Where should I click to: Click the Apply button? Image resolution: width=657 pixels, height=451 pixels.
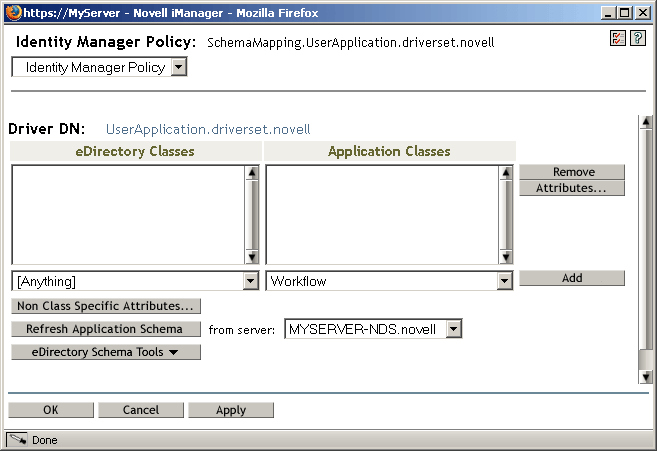(231, 410)
